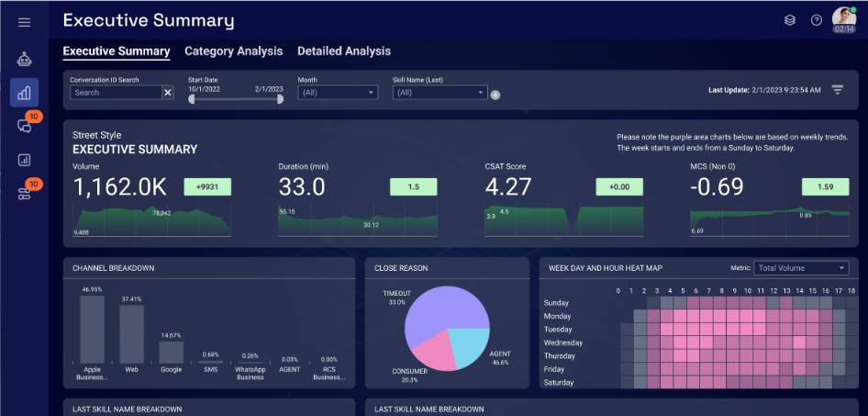
Task: Switch to the Detailed Analysis tab
Action: click(x=344, y=51)
